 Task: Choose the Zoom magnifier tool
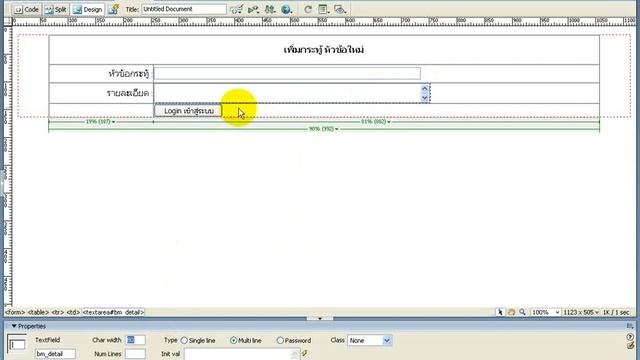522,312
